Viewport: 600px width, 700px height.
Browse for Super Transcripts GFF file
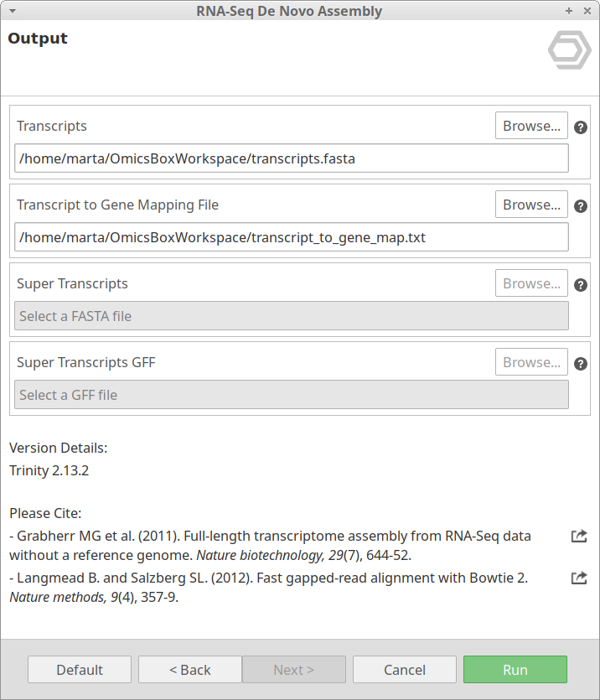pos(531,363)
